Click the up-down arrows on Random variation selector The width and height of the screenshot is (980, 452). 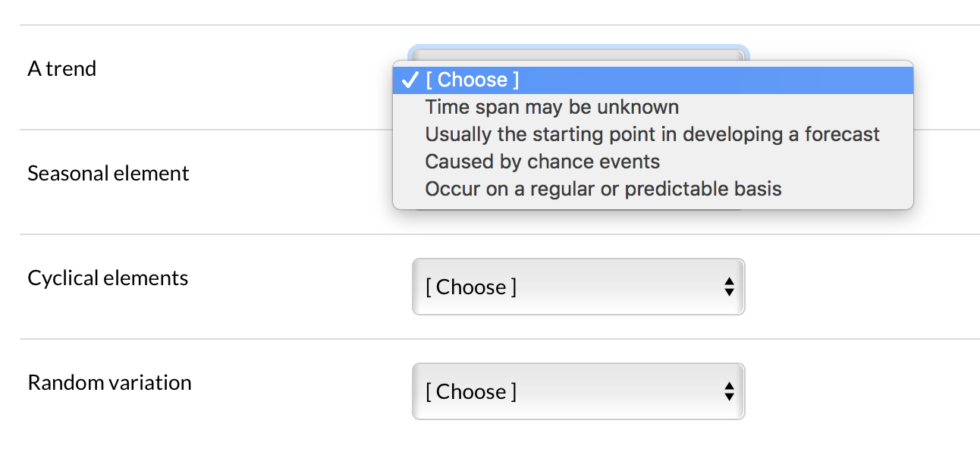[x=729, y=391]
